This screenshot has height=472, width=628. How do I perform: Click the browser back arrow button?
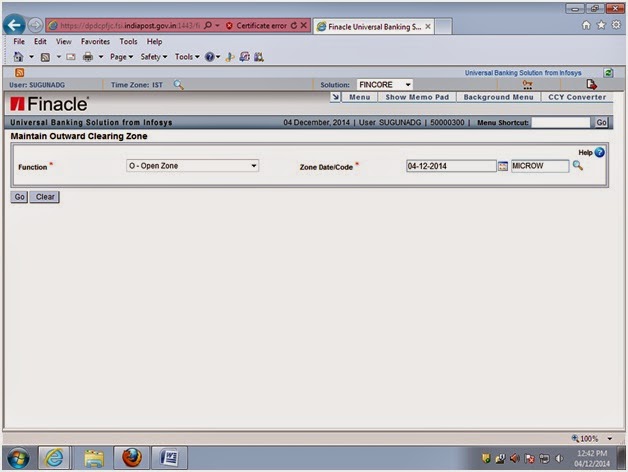tap(14, 26)
